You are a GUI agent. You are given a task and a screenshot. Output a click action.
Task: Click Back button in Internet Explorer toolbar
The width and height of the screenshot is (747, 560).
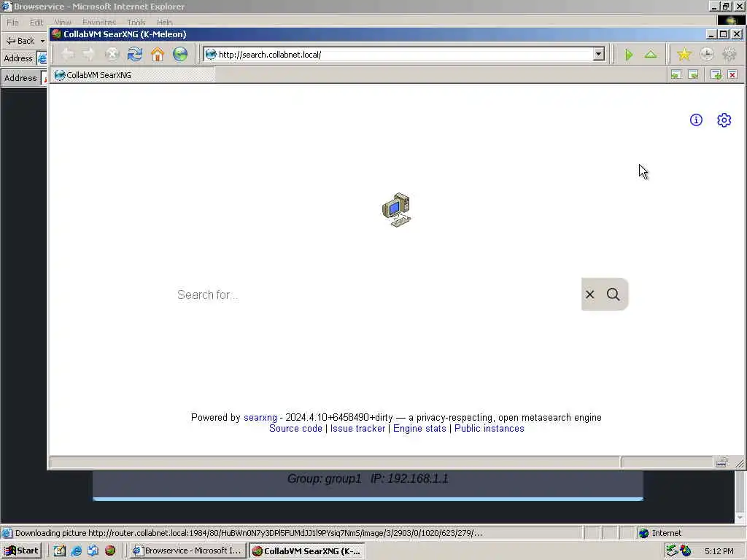(20, 41)
